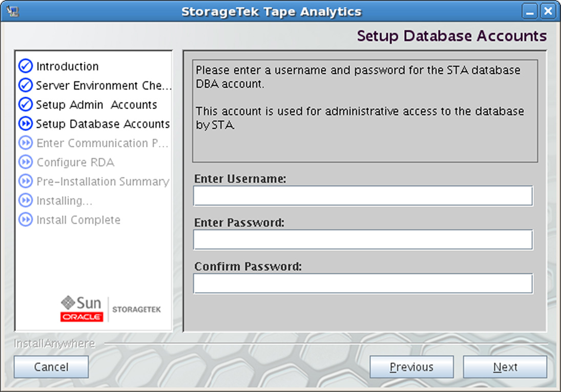Click the arrow icon beside Configure RDA

coord(26,162)
